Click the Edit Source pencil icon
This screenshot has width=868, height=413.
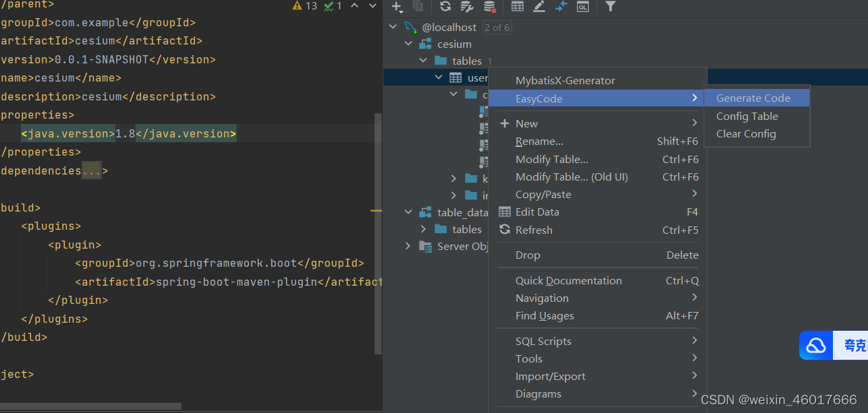(539, 6)
